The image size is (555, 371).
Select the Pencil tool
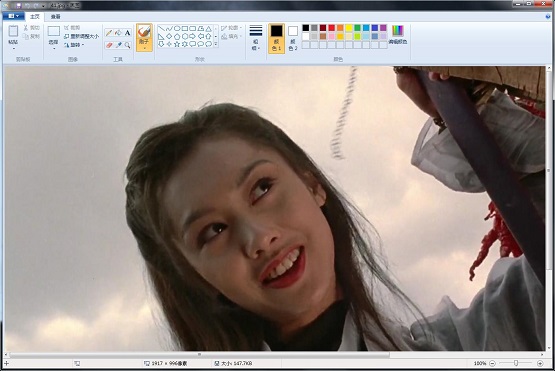[109, 33]
